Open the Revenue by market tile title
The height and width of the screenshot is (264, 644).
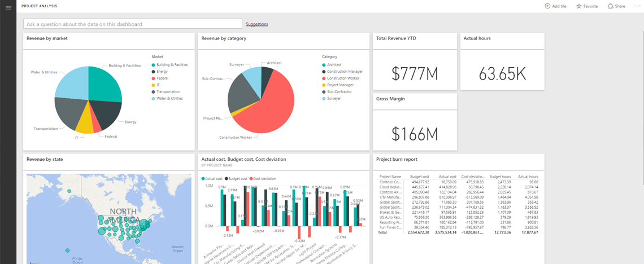(47, 38)
